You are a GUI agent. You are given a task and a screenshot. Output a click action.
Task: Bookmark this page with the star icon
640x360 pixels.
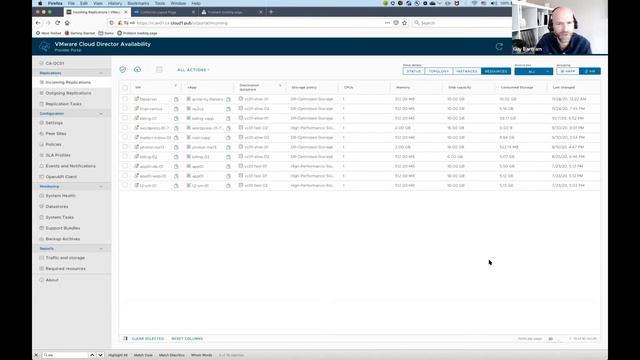coord(404,23)
